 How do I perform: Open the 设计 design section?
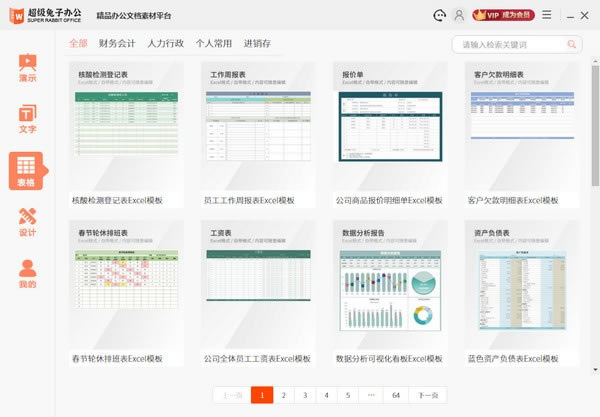tap(28, 222)
